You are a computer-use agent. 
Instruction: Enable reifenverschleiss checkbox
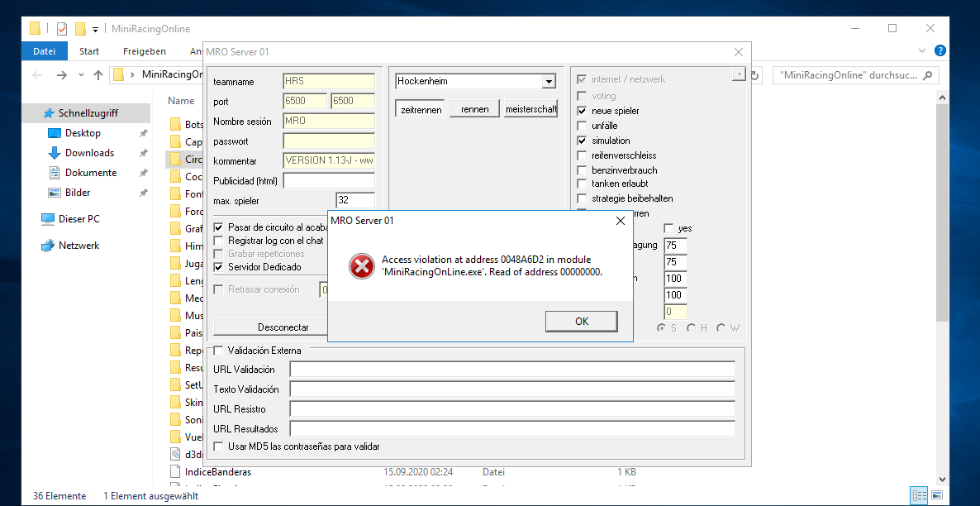coord(582,155)
